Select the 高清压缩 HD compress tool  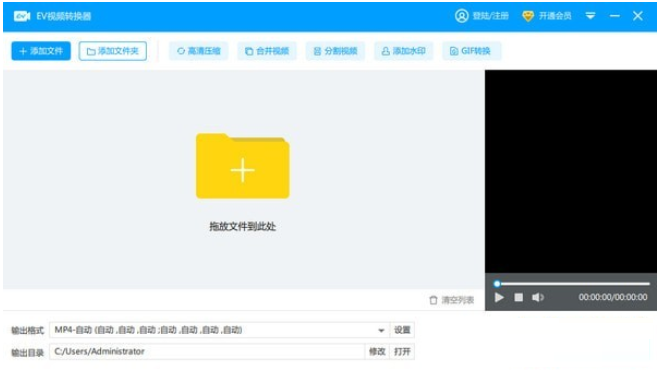[198, 51]
